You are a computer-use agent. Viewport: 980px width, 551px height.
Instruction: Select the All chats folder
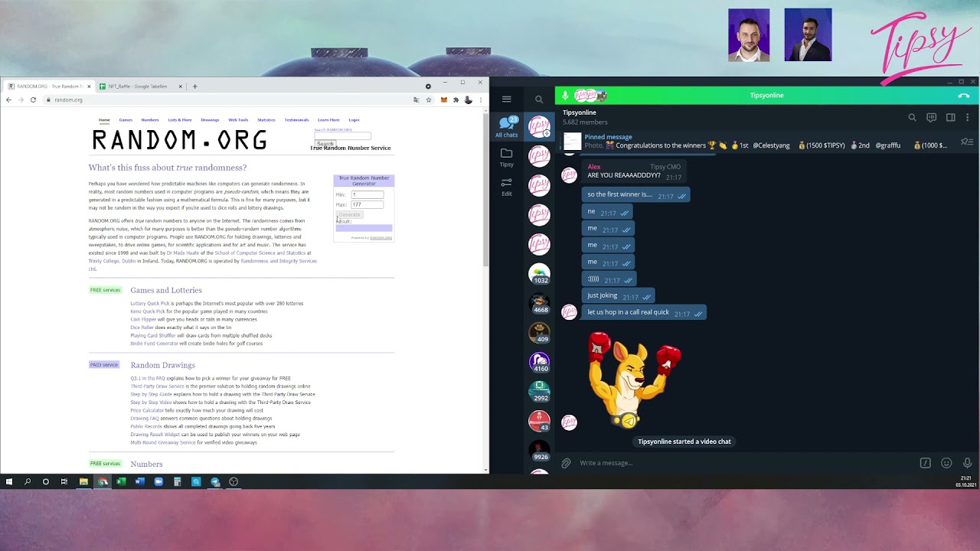pyautogui.click(x=506, y=127)
